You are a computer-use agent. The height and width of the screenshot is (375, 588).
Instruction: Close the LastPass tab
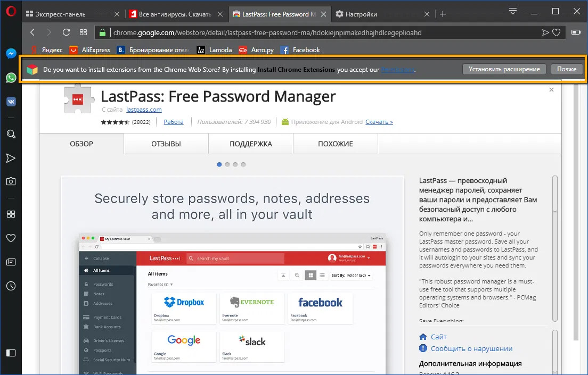tap(324, 14)
